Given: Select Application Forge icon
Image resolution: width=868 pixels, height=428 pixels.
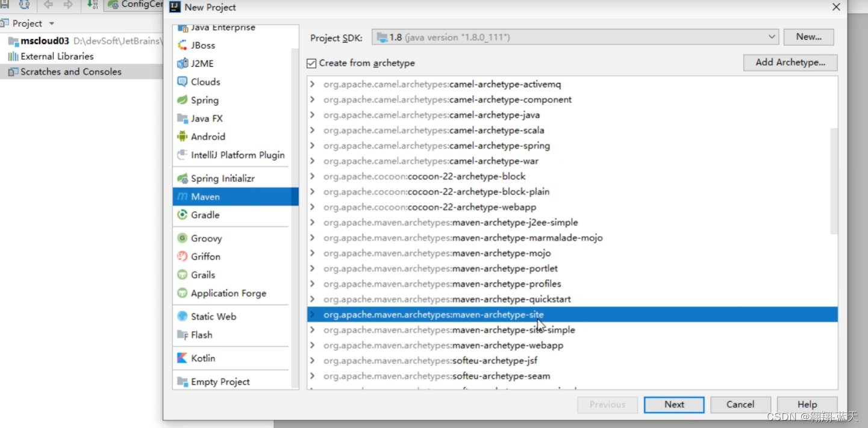Looking at the screenshot, I should point(183,293).
